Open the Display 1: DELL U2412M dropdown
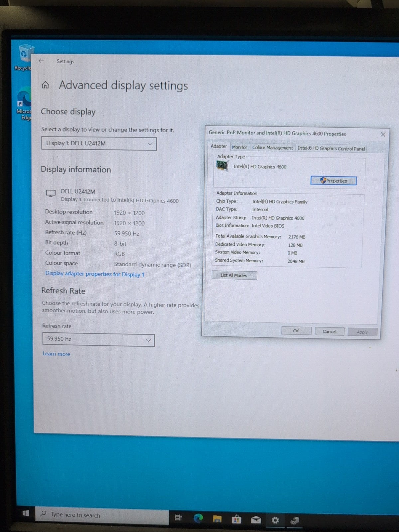The image size is (399, 532). coord(99,144)
